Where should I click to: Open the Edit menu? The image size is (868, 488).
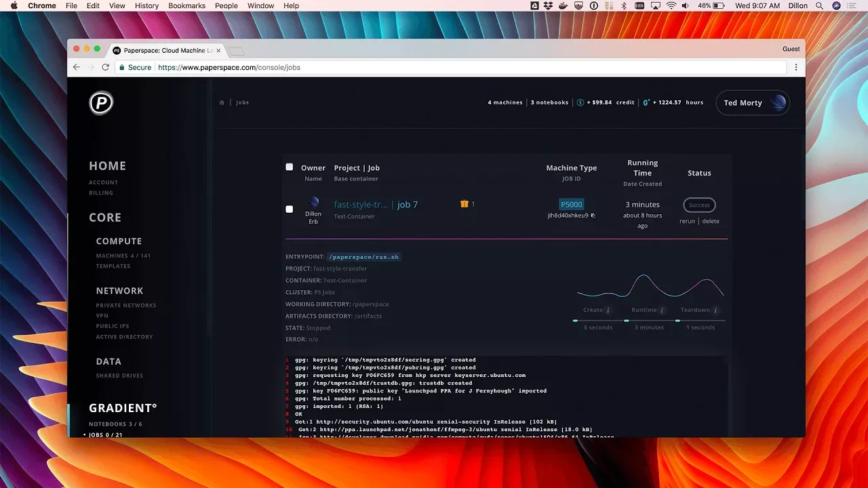(x=93, y=5)
